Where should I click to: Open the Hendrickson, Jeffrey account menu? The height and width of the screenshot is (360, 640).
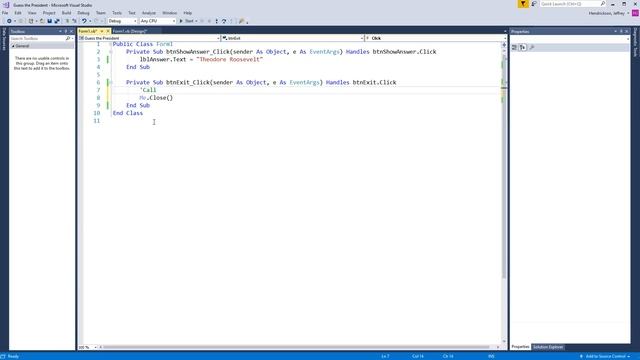click(609, 13)
